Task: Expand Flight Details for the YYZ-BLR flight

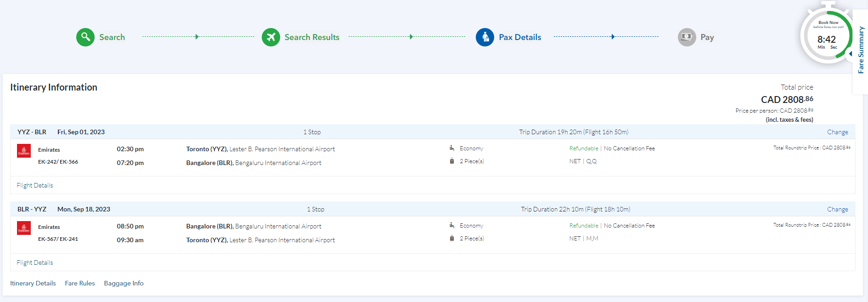Action: pyautogui.click(x=35, y=185)
